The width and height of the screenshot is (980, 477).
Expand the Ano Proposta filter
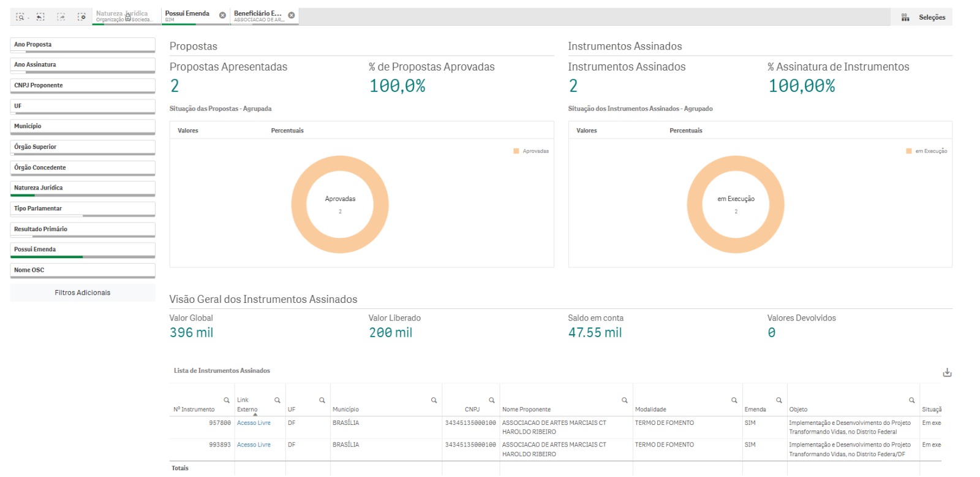coord(83,45)
